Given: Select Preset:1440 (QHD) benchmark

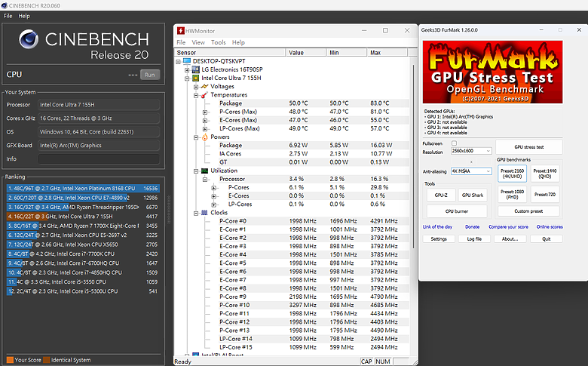Looking at the screenshot, I should (x=545, y=174).
